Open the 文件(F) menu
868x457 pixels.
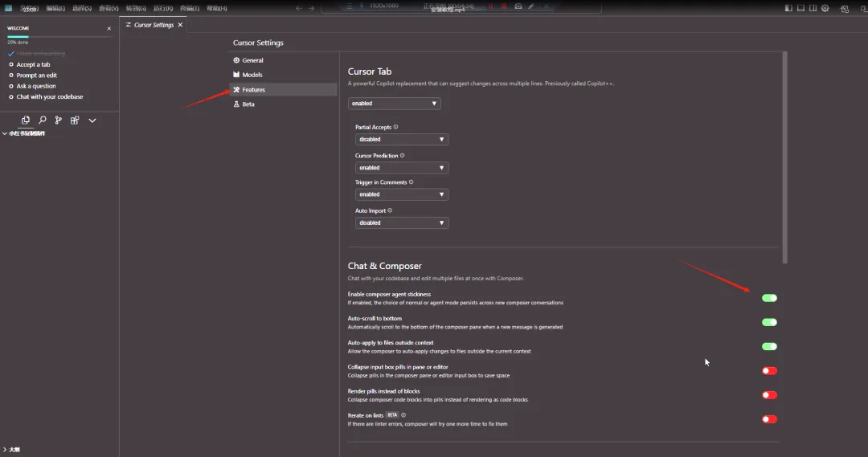[x=29, y=8]
